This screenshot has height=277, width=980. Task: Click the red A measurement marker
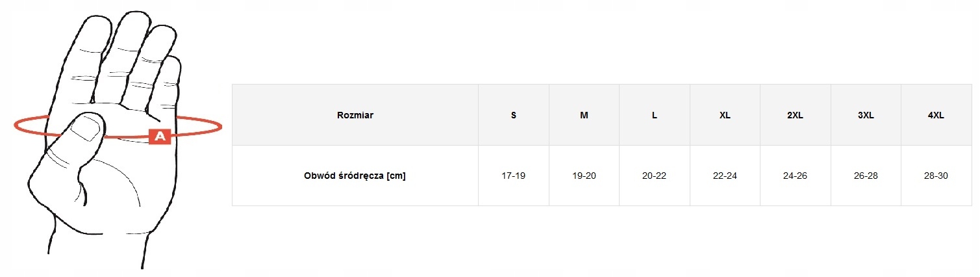pyautogui.click(x=160, y=137)
